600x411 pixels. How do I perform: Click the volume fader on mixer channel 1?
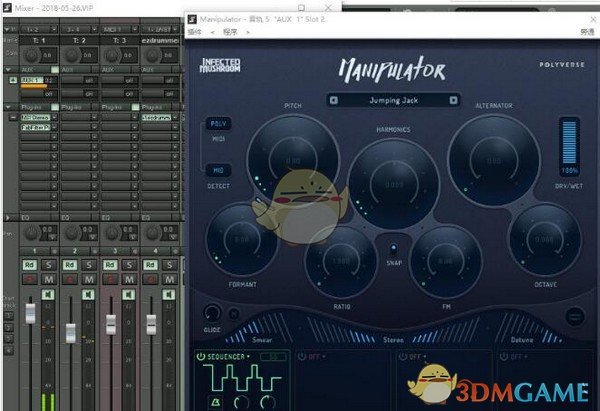[30, 313]
